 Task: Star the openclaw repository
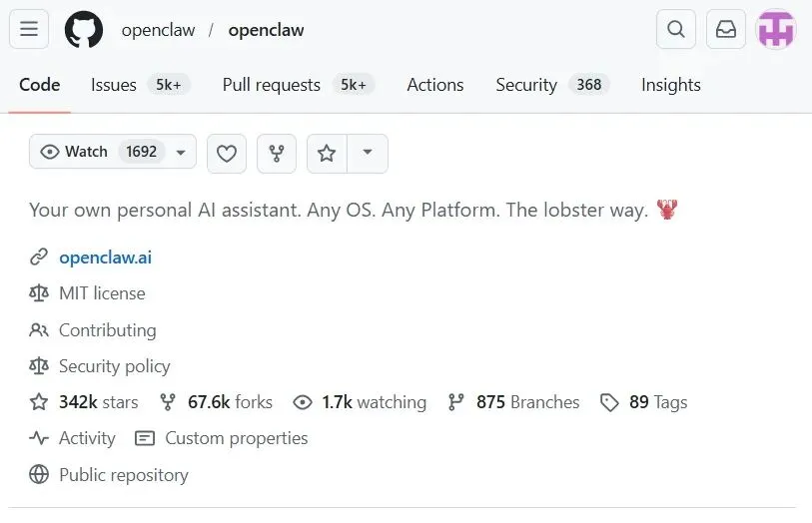(327, 153)
